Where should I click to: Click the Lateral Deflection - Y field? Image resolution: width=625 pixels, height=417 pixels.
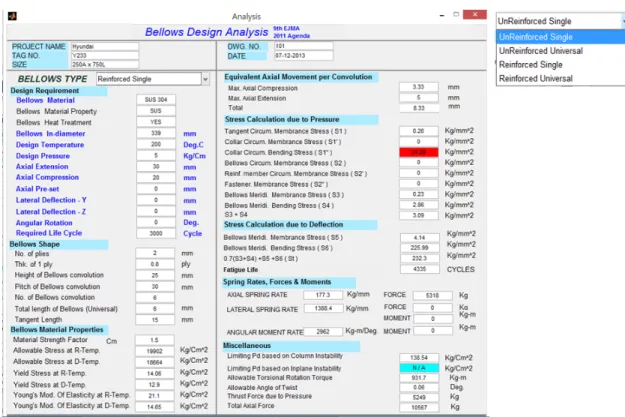[156, 200]
